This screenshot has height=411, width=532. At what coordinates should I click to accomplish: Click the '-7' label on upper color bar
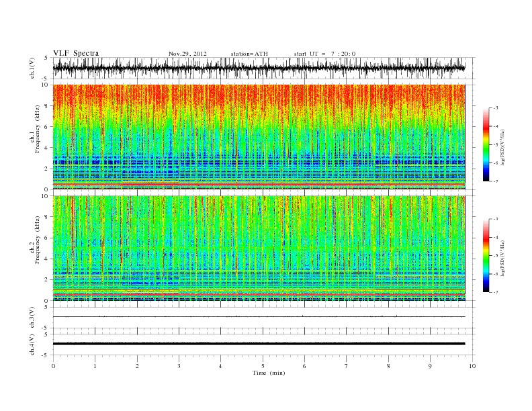point(496,181)
